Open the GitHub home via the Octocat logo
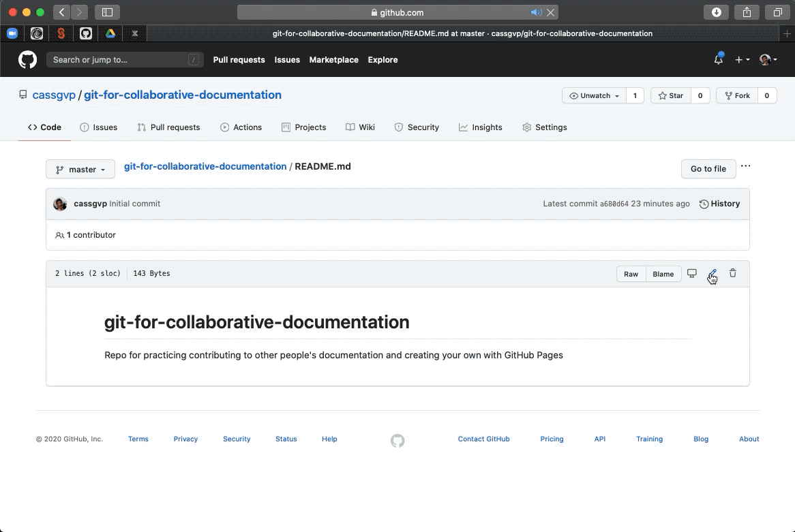Viewport: 795px width, 532px height. tap(27, 59)
